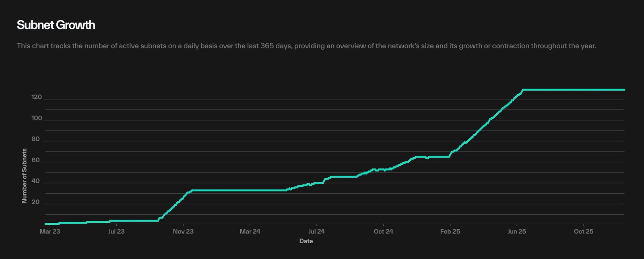644x259 pixels.
Task: Click the 80 value on y-axis
Action: click(36, 139)
